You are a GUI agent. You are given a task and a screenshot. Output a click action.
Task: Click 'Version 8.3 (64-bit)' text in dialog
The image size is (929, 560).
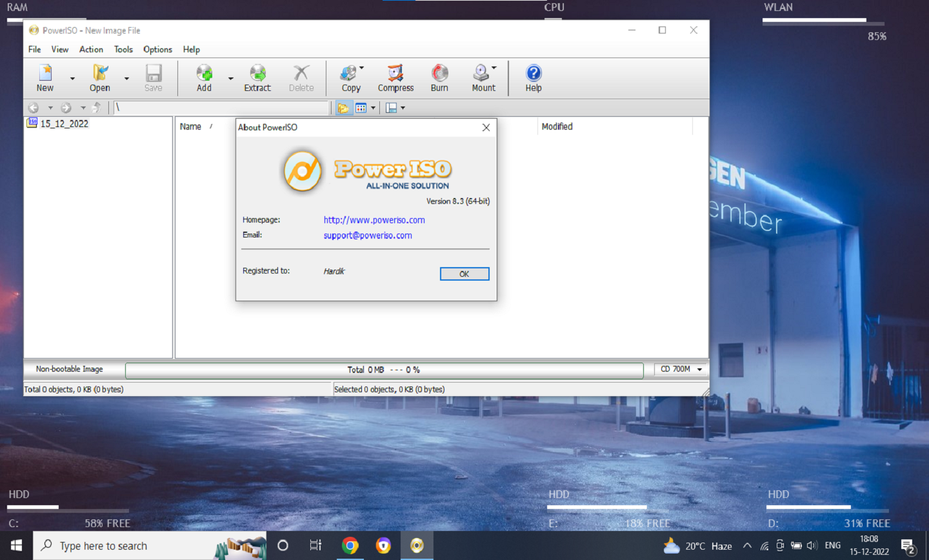point(458,201)
